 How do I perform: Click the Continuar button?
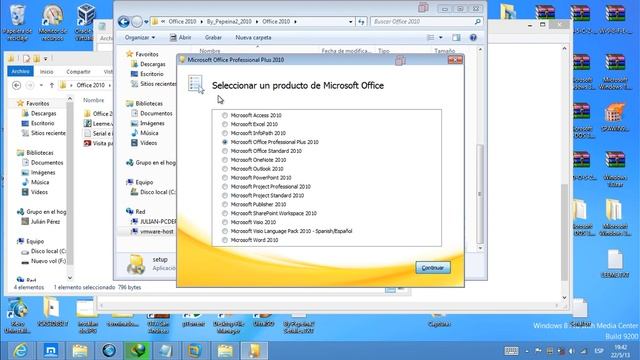tap(433, 268)
